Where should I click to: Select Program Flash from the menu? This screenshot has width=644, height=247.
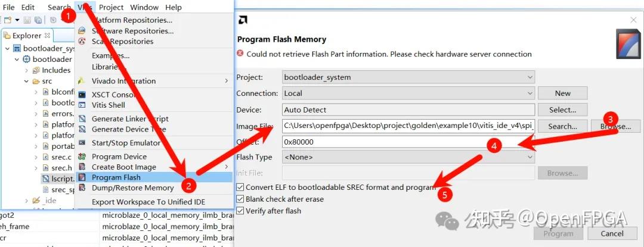pyautogui.click(x=116, y=177)
